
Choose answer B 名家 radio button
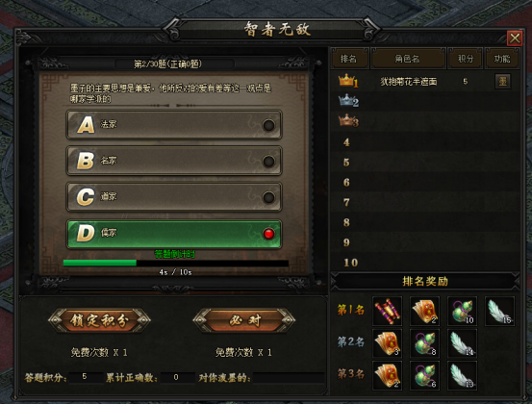[268, 162]
